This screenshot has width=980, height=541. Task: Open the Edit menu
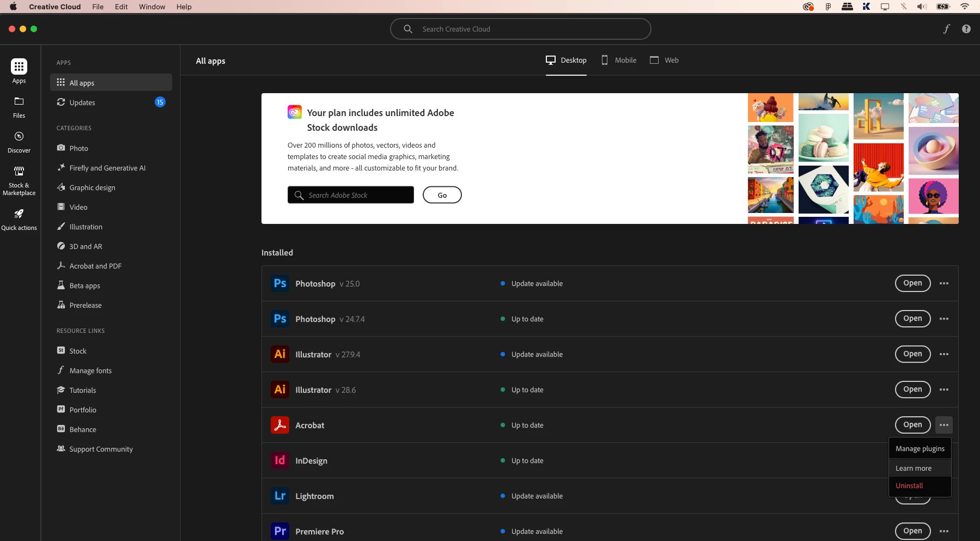(x=121, y=7)
